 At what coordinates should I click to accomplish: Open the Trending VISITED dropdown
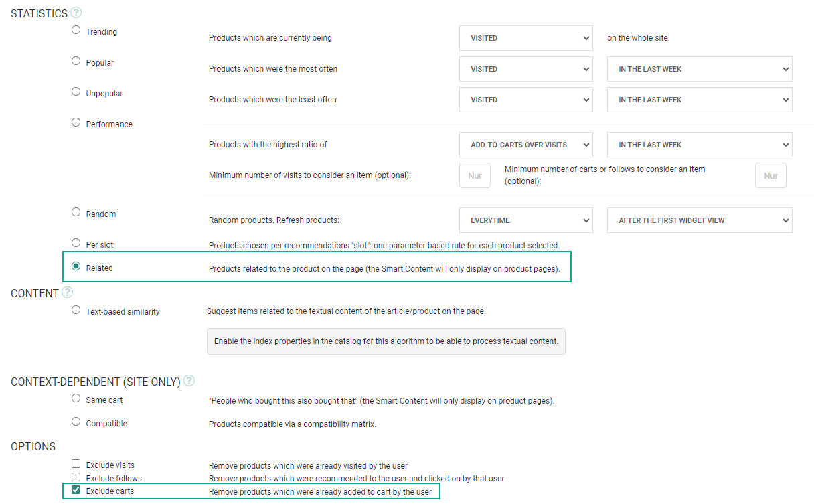click(525, 38)
